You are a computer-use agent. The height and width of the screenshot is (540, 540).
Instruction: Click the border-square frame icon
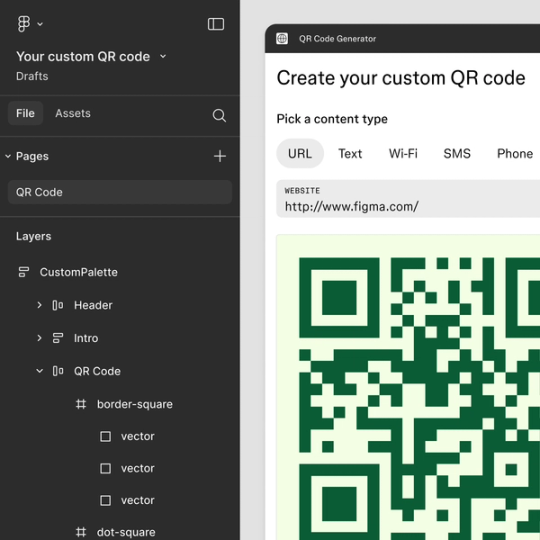pyautogui.click(x=81, y=404)
